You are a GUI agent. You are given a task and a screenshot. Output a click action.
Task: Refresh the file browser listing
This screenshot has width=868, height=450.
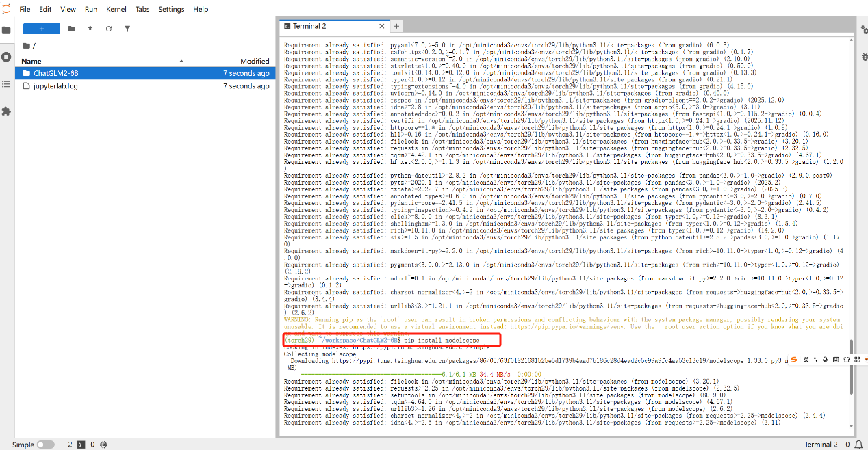click(x=109, y=29)
